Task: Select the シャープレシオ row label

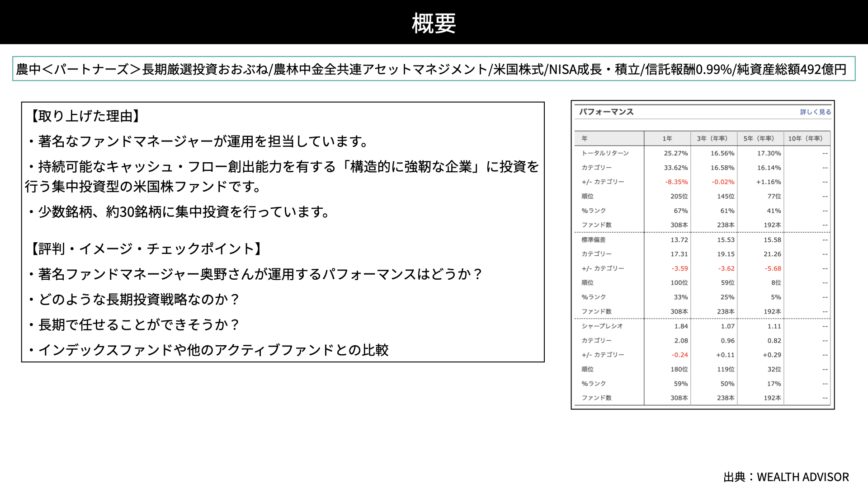Action: [x=602, y=326]
